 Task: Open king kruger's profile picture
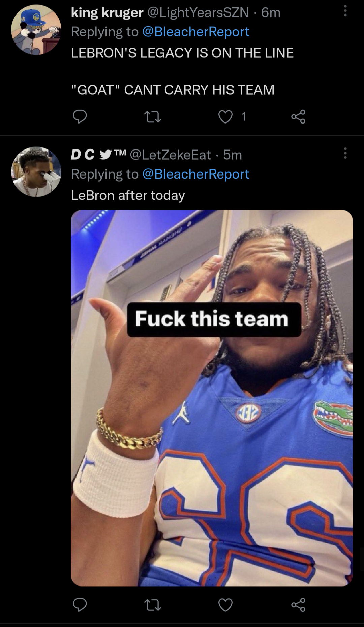36,29
